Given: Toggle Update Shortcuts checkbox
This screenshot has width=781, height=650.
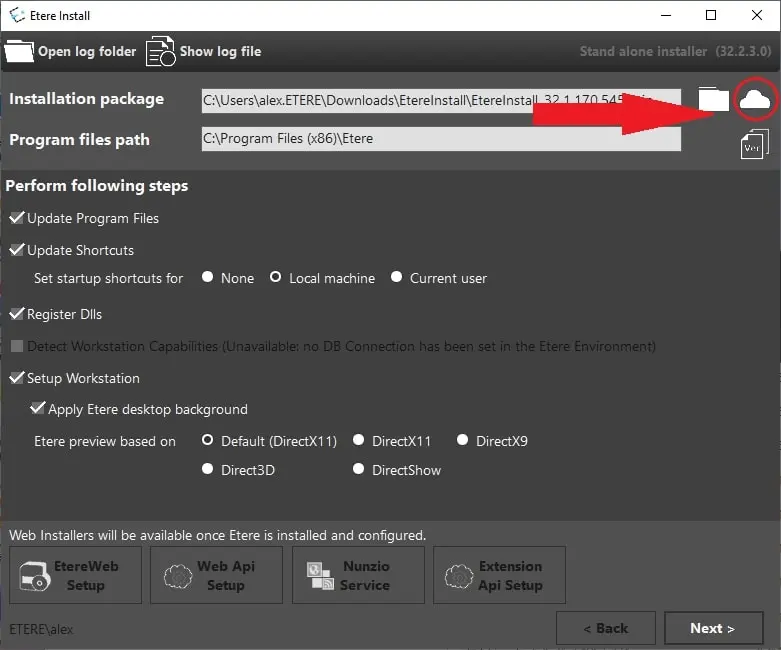Looking at the screenshot, I should coord(17,250).
